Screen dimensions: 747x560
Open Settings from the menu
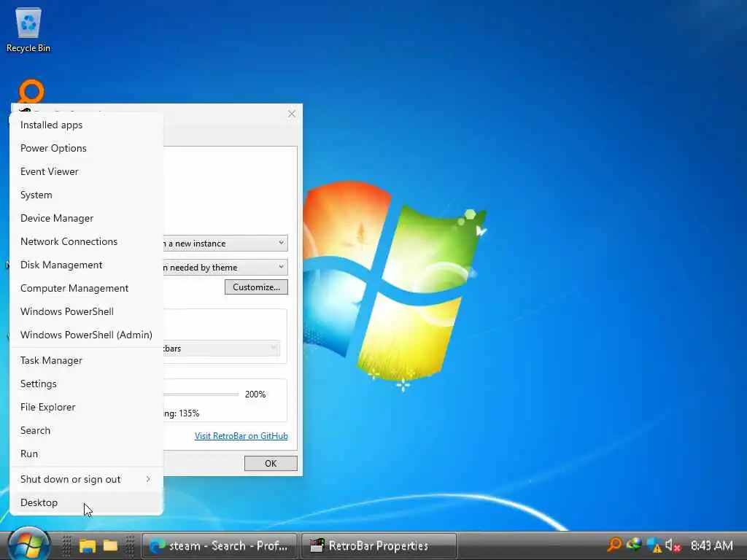click(x=86, y=384)
